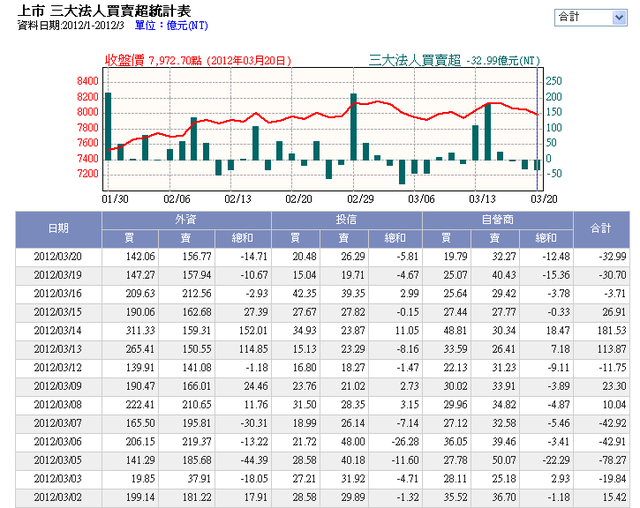Viewport: 640px width, 508px height.
Task: Click dealer net value 18.47
Action: tap(558, 331)
